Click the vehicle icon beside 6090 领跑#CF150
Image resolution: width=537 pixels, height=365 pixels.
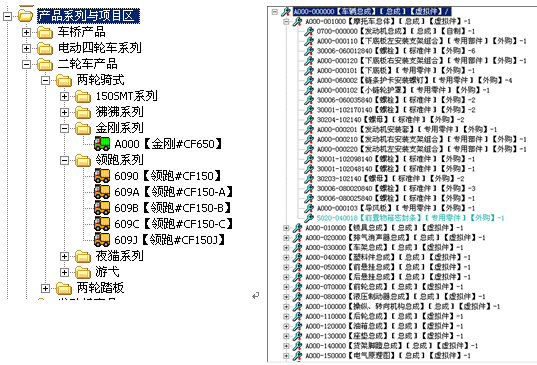102,176
